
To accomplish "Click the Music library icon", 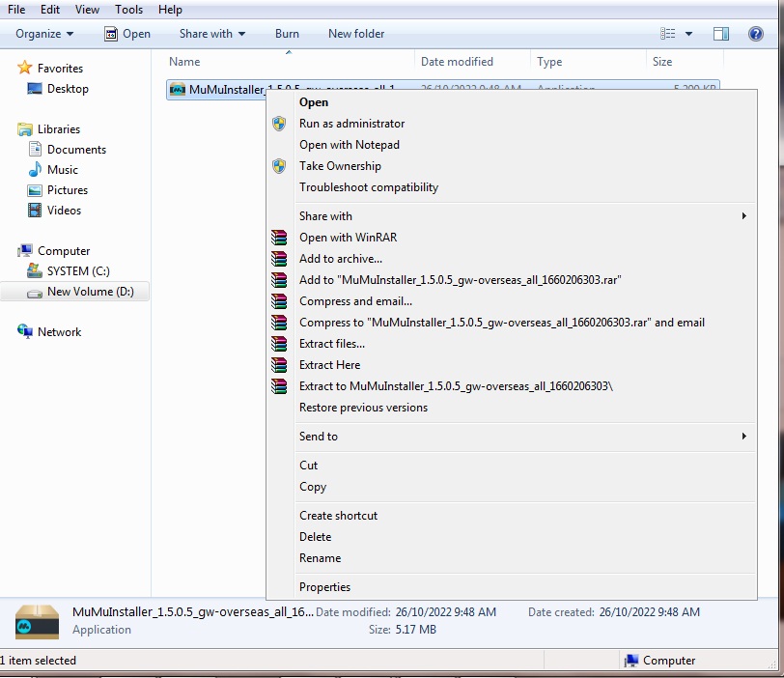I will point(35,170).
